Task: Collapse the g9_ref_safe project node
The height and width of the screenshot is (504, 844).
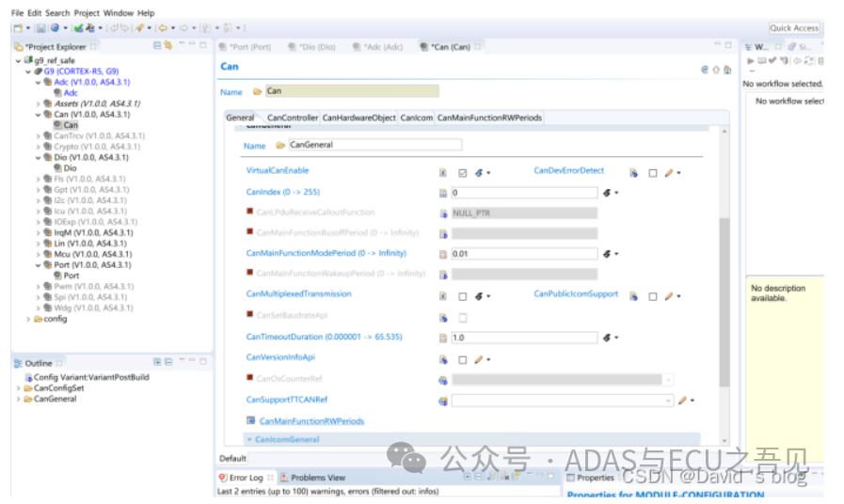Action: pos(18,61)
